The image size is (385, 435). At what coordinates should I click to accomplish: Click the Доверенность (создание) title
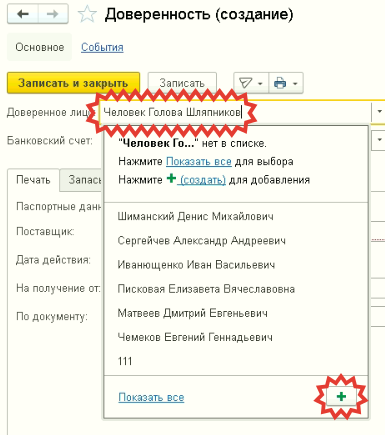pos(199,14)
